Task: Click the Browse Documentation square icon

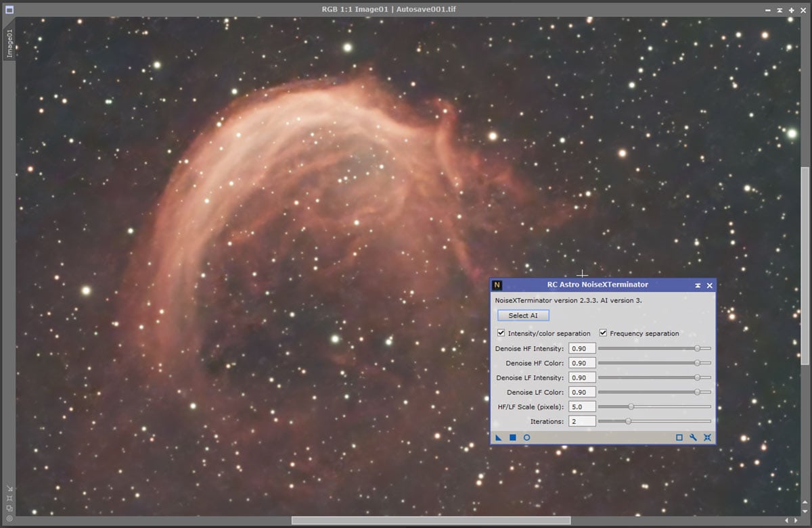Action: tap(679, 438)
